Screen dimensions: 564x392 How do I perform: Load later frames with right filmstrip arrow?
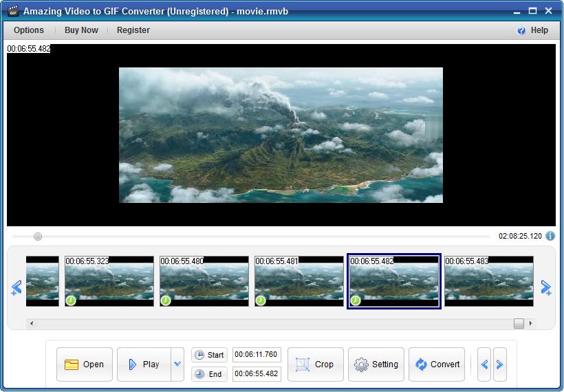tap(546, 287)
